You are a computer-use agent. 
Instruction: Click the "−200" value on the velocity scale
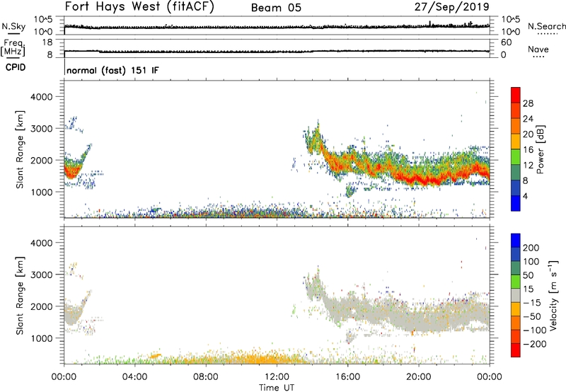[534, 344]
